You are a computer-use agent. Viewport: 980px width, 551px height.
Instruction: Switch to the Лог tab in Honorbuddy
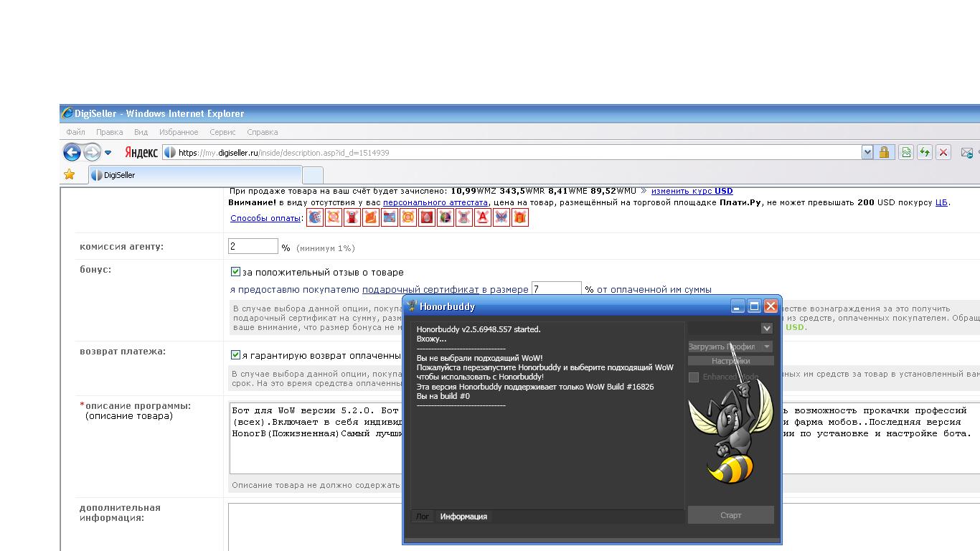tap(423, 517)
